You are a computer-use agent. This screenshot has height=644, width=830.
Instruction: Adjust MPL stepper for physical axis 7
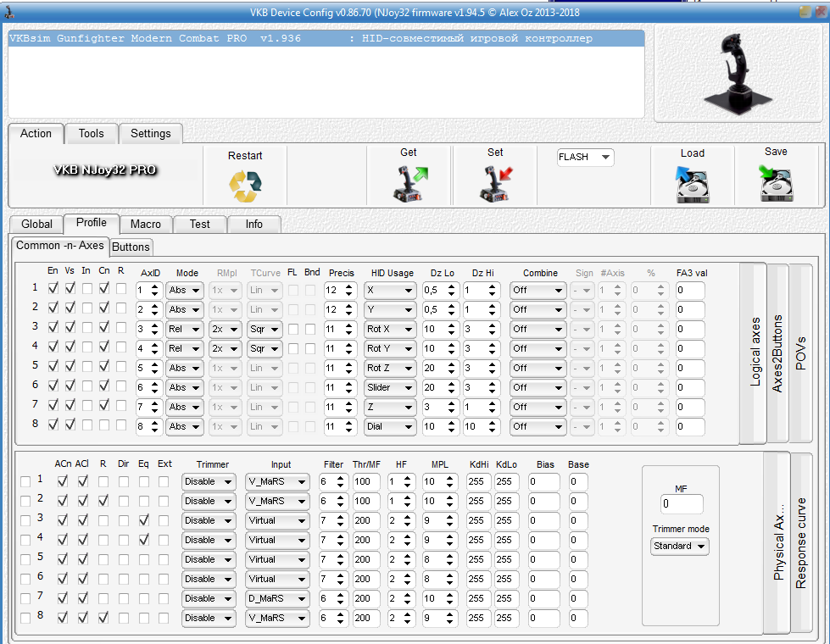point(449,598)
